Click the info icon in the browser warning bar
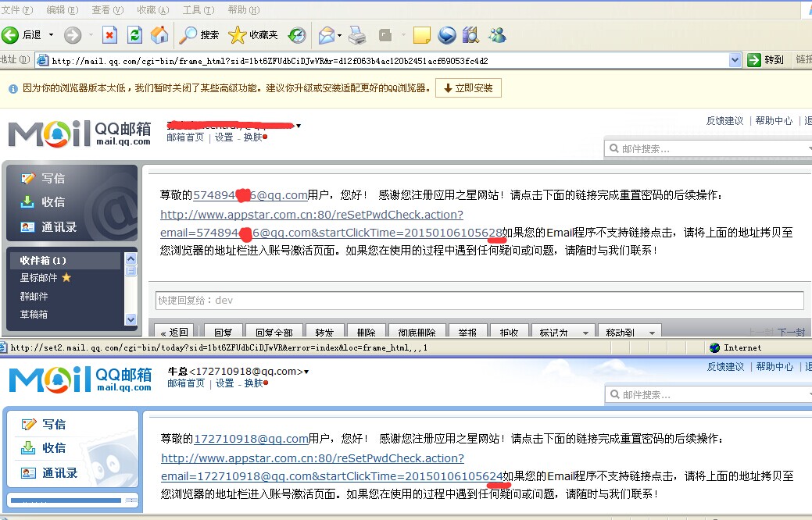Screen dimensions: 812x520 pyautogui.click(x=13, y=89)
